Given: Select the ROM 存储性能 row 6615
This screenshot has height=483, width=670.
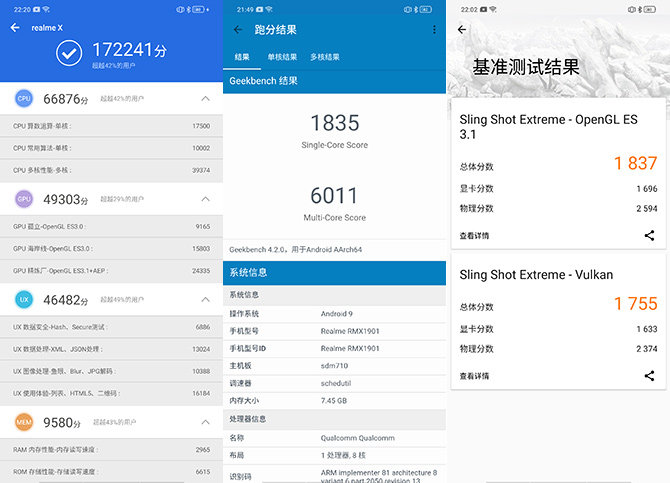Looking at the screenshot, I should [111, 472].
